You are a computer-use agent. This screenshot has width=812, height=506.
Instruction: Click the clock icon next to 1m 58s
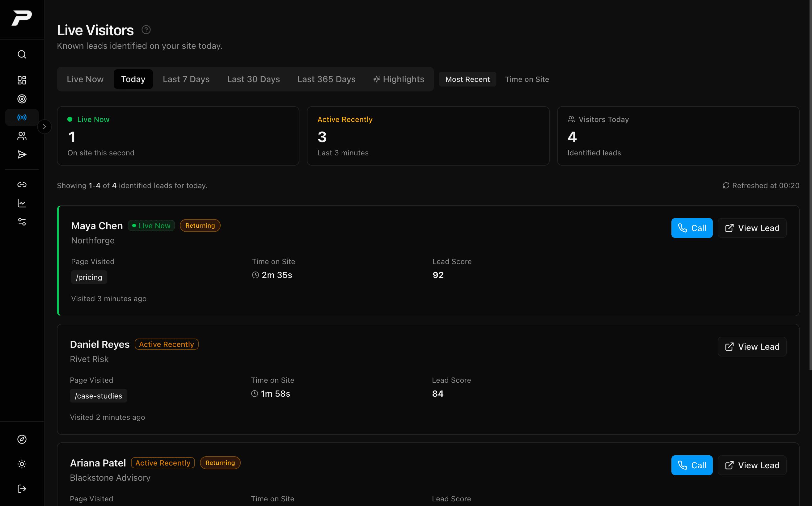click(255, 394)
